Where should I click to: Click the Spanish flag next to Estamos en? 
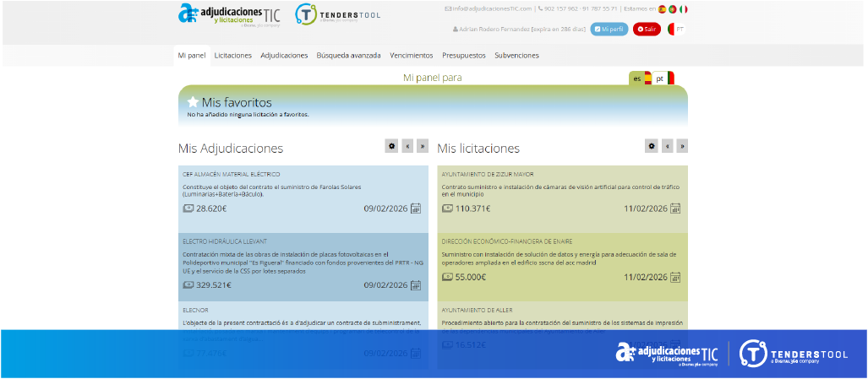[x=662, y=8]
